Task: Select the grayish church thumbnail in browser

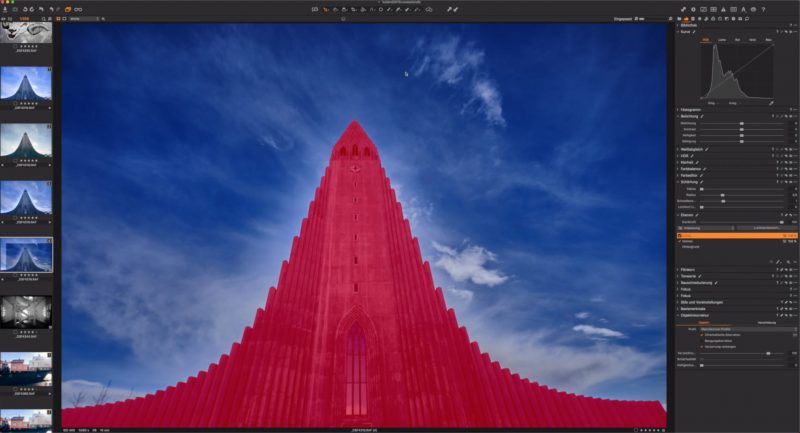Action: pyautogui.click(x=26, y=141)
